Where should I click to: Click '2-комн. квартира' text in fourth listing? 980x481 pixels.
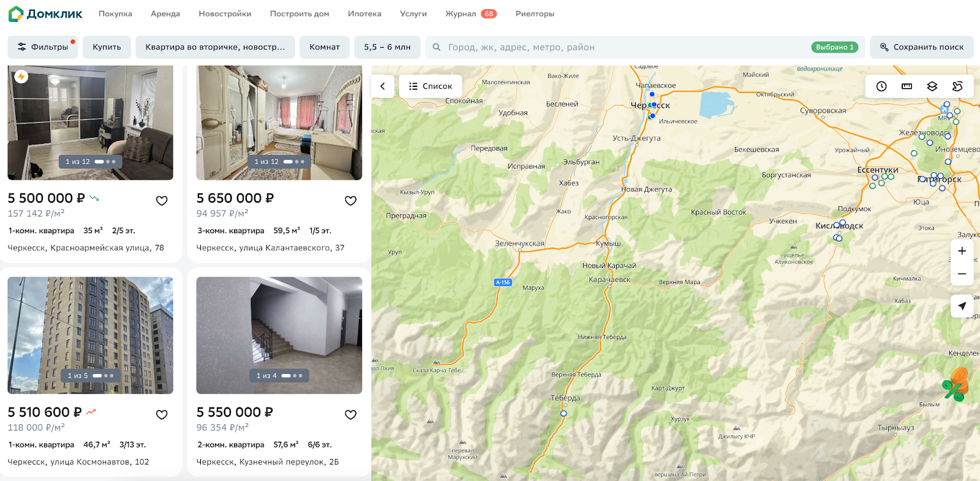[x=231, y=445]
